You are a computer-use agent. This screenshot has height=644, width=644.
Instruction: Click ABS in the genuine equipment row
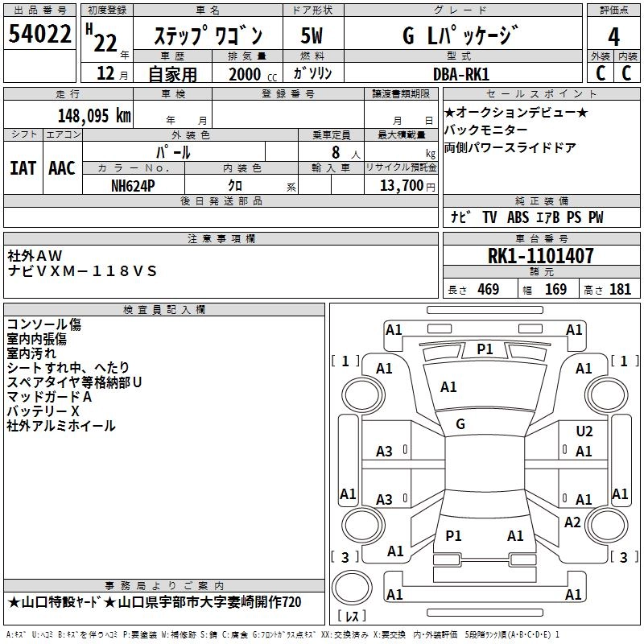tap(518, 217)
